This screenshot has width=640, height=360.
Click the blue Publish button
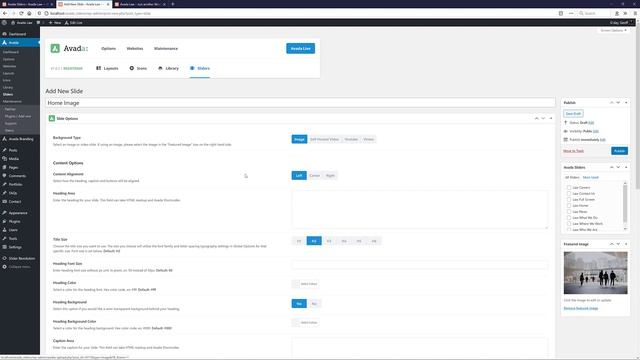click(619, 151)
